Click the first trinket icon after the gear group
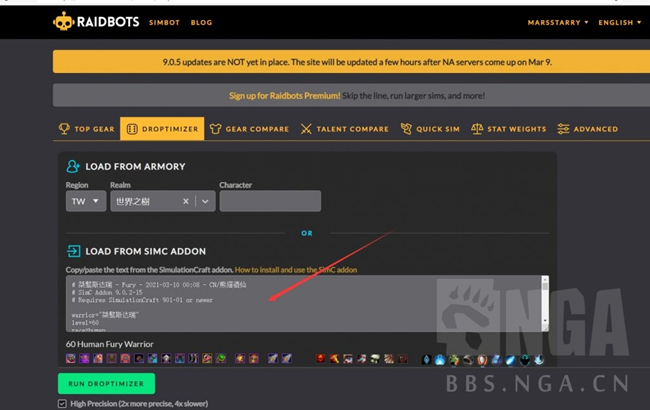The height and width of the screenshot is (410, 650). (x=240, y=358)
